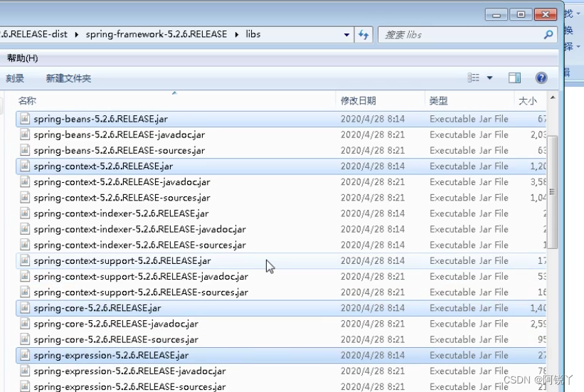The height and width of the screenshot is (392, 584).
Task: Select file name spring-expression-5.2.6.RELEASE-javadoc.jar
Action: [x=129, y=371]
